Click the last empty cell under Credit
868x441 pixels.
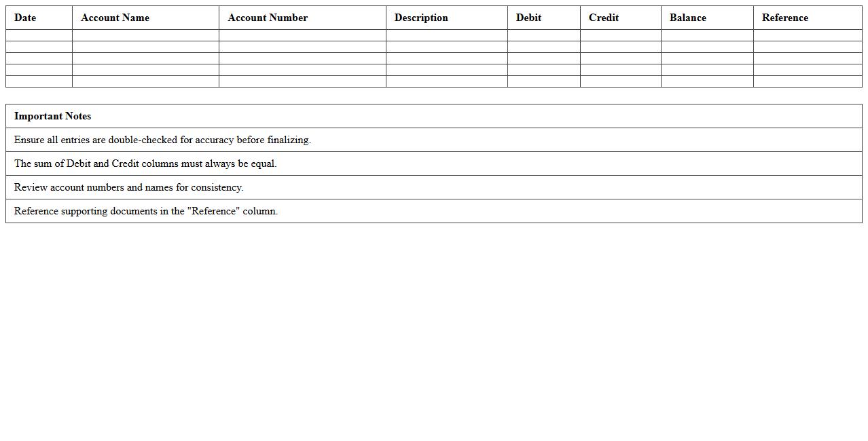[620, 81]
